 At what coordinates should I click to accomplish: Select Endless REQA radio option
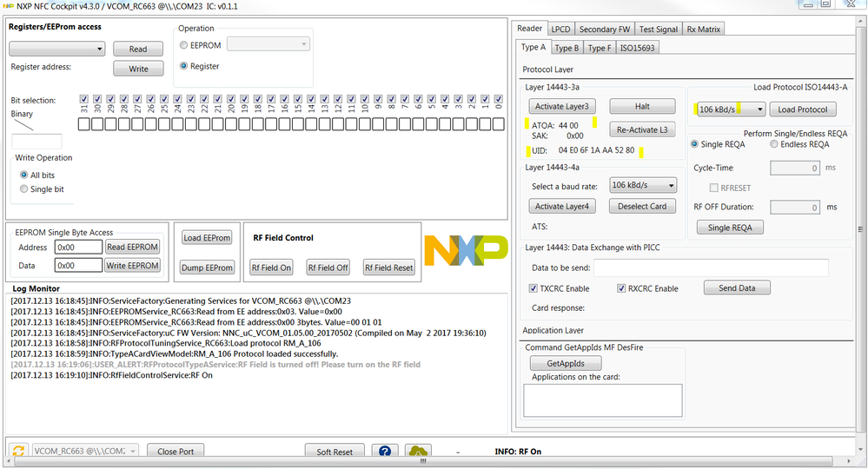(774, 144)
